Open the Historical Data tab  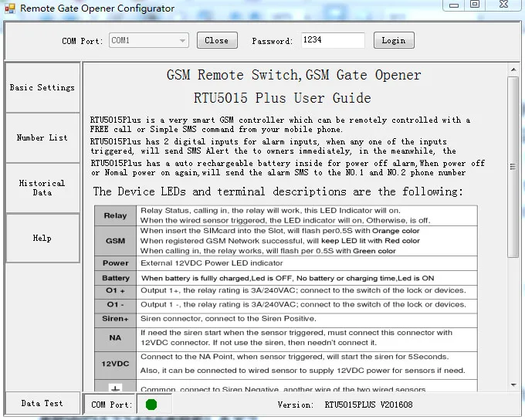point(42,188)
